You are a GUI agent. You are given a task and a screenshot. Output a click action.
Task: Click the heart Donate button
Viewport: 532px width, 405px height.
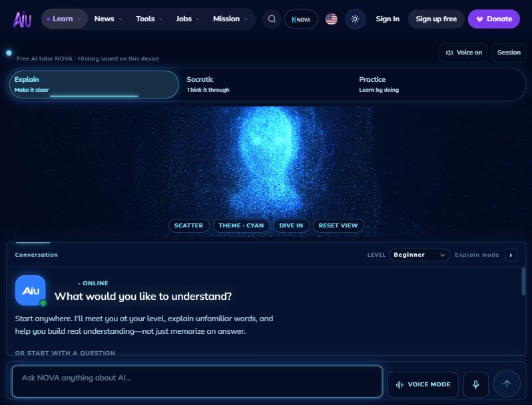(493, 19)
